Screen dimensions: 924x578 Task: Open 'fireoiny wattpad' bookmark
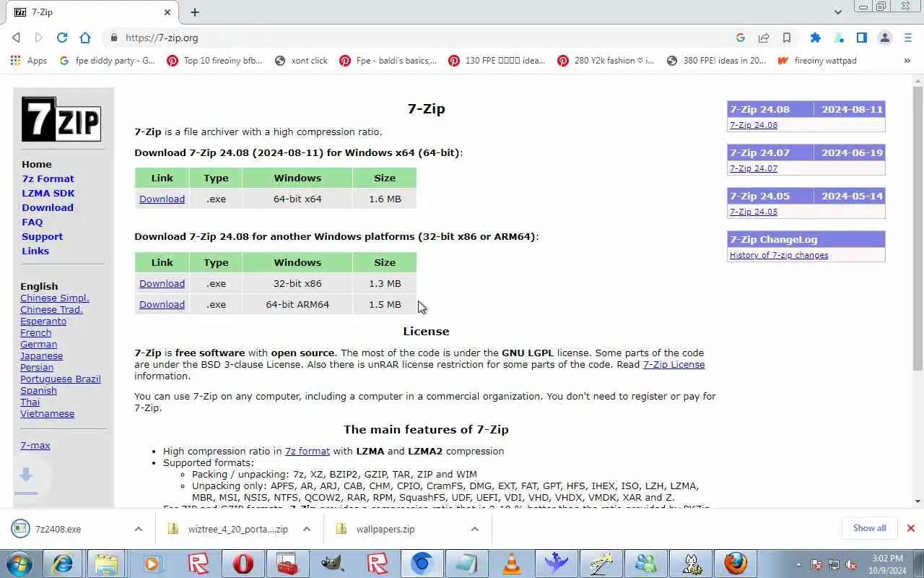click(x=816, y=61)
